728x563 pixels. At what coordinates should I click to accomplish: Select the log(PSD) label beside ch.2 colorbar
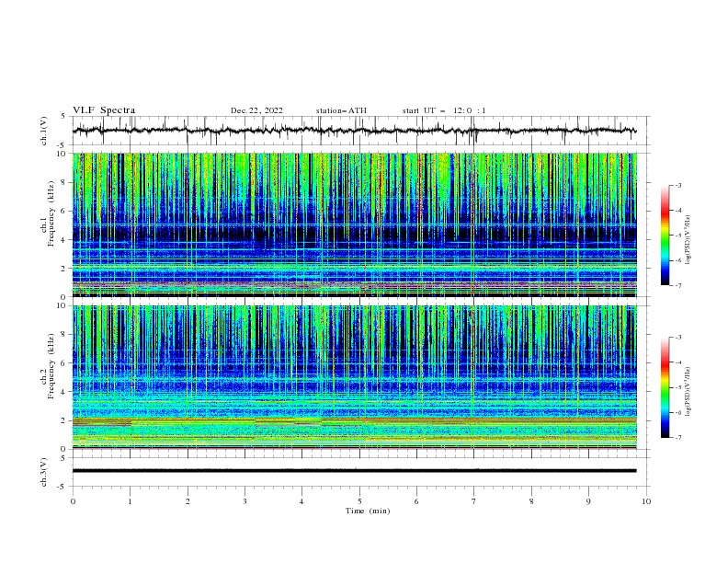688,391
